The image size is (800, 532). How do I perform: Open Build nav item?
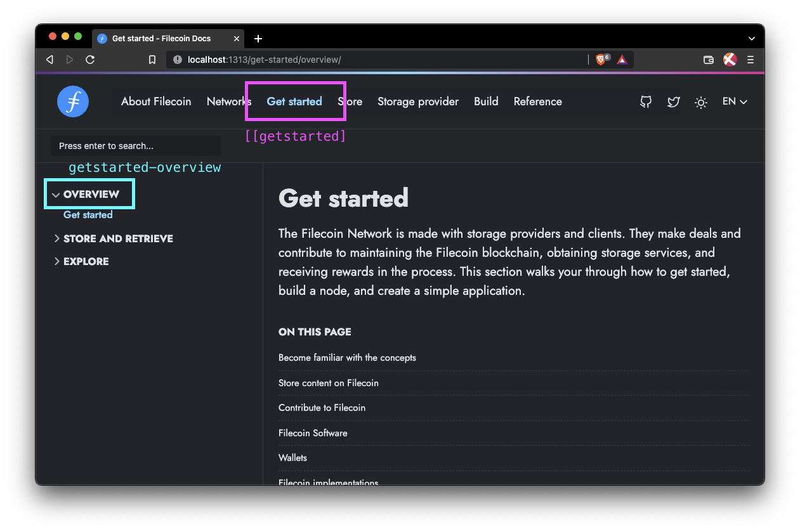[x=486, y=101]
